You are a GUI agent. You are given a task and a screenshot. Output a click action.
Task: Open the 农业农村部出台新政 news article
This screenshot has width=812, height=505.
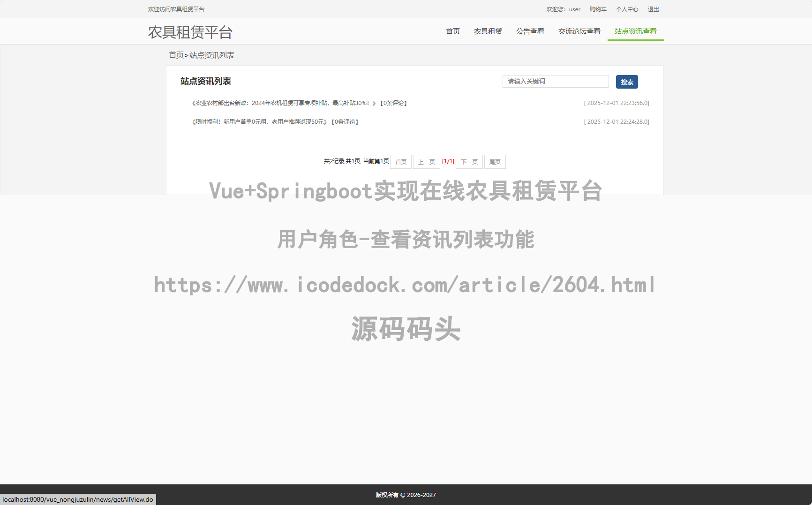tap(281, 103)
